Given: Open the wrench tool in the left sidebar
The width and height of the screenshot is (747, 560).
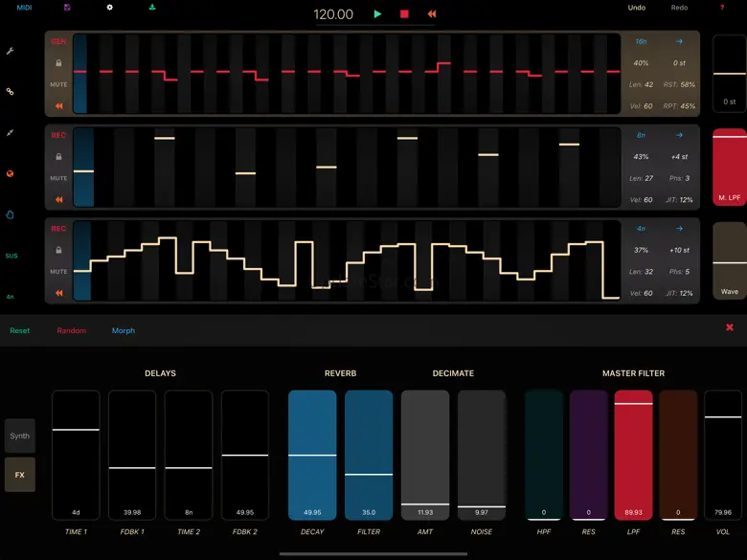Looking at the screenshot, I should tap(11, 51).
